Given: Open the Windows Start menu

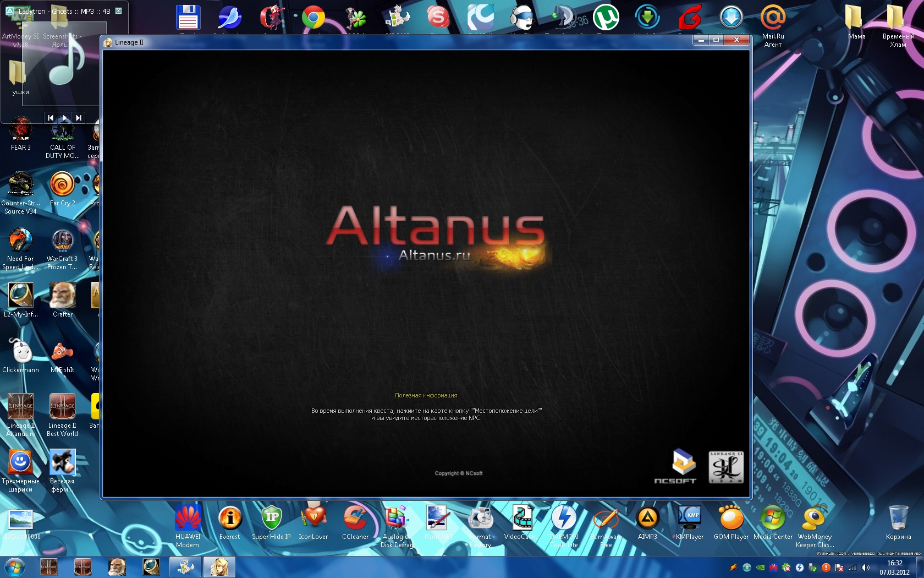Looking at the screenshot, I should (14, 567).
